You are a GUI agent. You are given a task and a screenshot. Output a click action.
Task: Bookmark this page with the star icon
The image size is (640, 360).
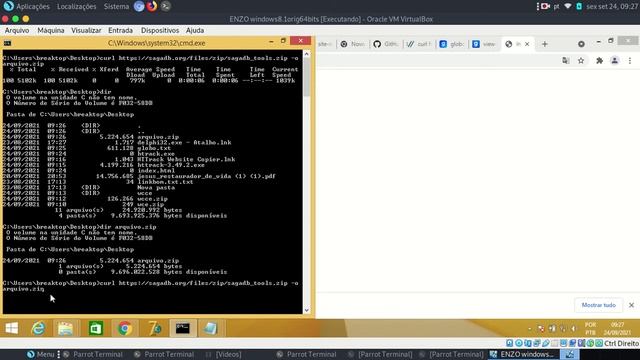pos(581,61)
